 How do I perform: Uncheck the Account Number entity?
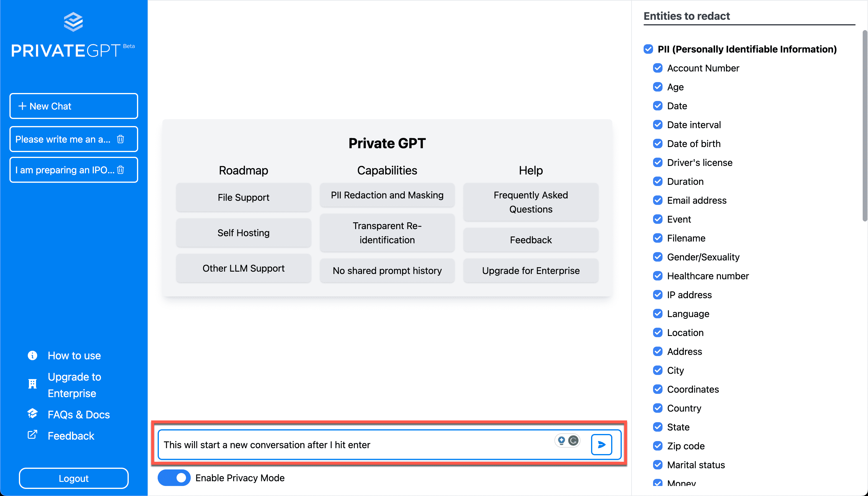pyautogui.click(x=658, y=68)
